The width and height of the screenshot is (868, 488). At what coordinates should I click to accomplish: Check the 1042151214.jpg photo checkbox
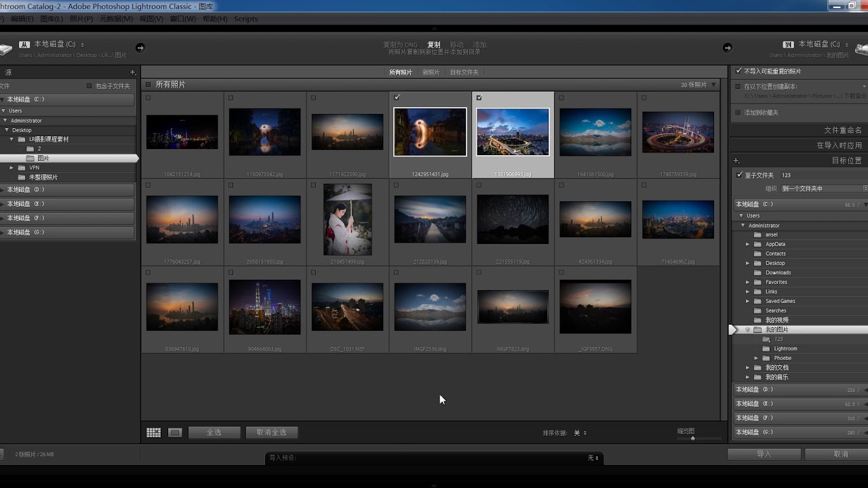click(x=149, y=98)
